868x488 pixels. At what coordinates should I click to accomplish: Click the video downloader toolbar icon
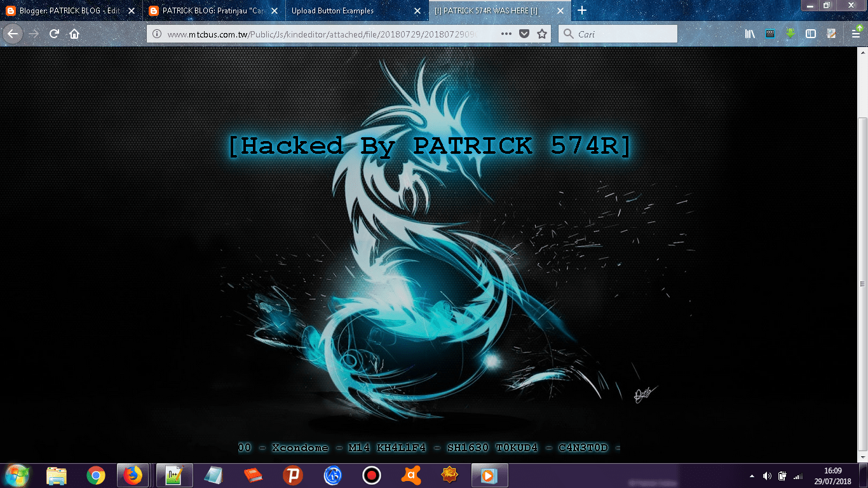tap(770, 34)
